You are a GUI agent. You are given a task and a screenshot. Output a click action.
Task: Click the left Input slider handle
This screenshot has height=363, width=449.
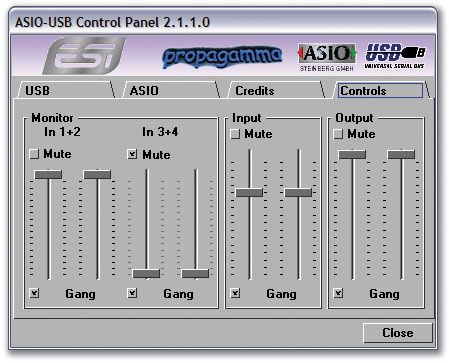[x=249, y=193]
